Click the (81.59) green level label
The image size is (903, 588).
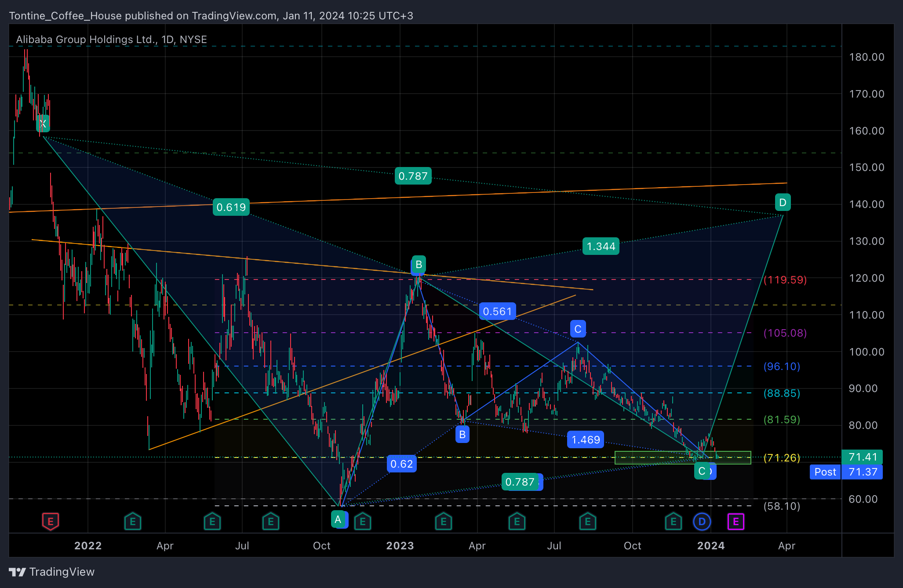click(x=782, y=419)
